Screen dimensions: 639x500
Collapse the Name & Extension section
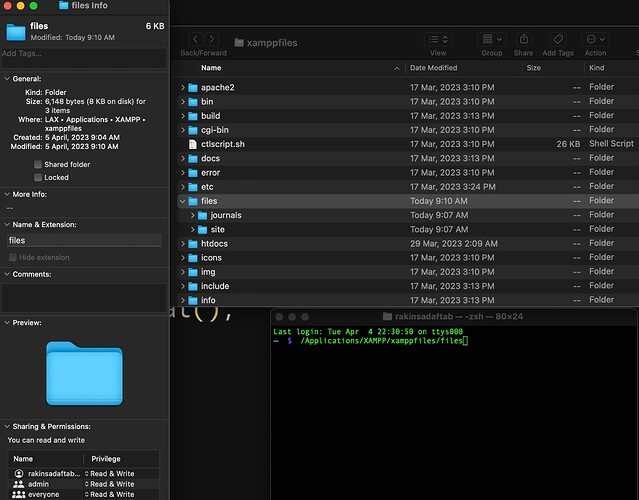click(7, 225)
